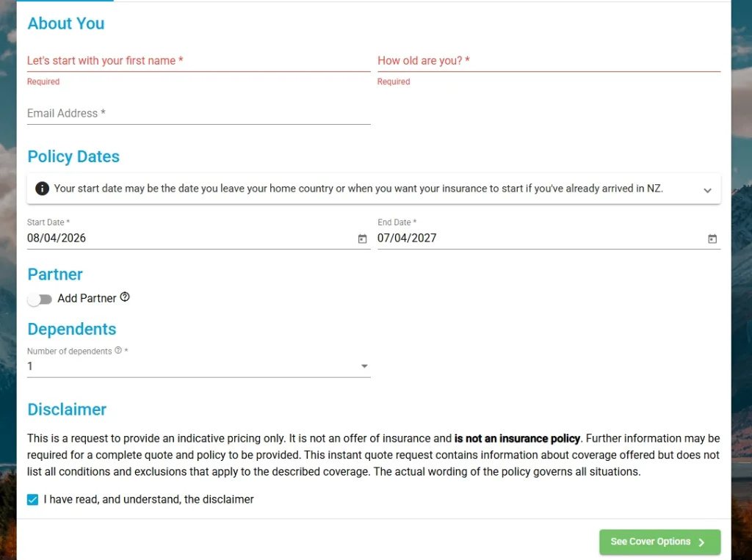Viewport: 752px width, 560px height.
Task: Focus the first name input field
Action: point(198,61)
